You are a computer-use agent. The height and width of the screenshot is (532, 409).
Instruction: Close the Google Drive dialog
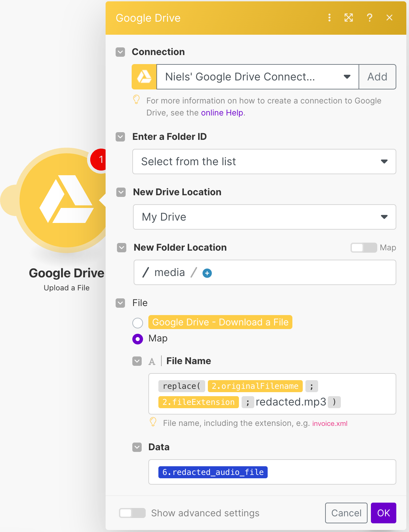point(389,18)
